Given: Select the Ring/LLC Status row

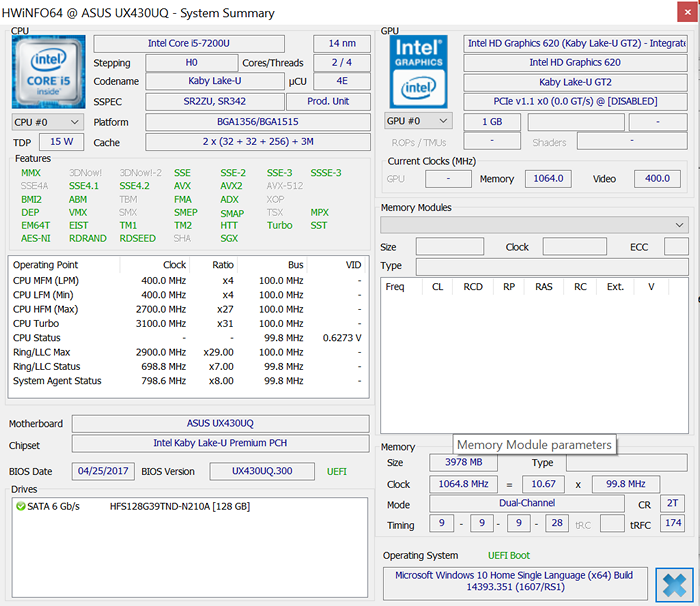Looking at the screenshot, I should (188, 366).
